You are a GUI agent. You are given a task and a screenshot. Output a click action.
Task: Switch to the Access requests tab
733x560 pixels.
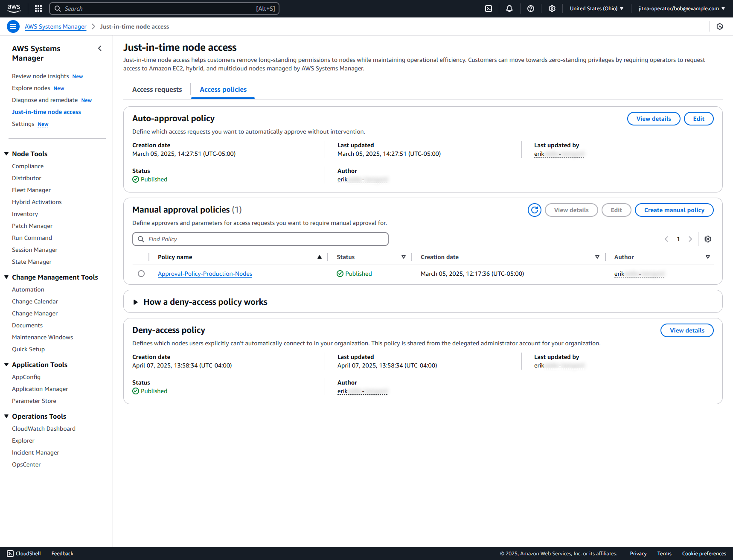(157, 90)
